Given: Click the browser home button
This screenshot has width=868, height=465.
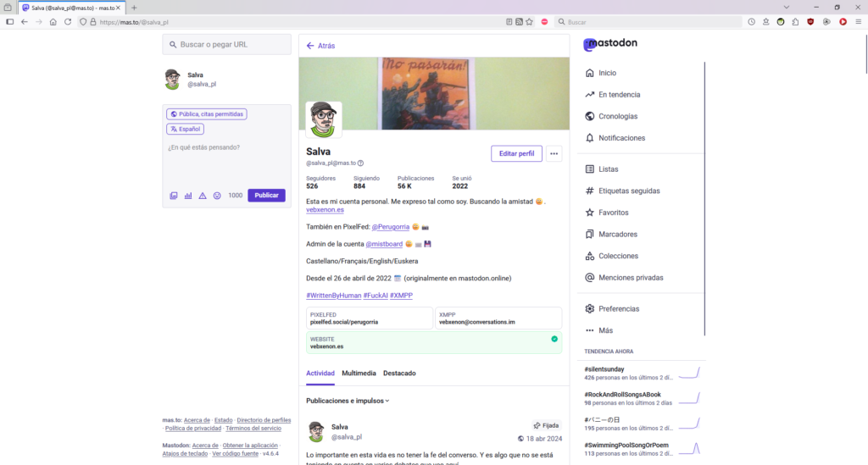Looking at the screenshot, I should click(x=53, y=22).
